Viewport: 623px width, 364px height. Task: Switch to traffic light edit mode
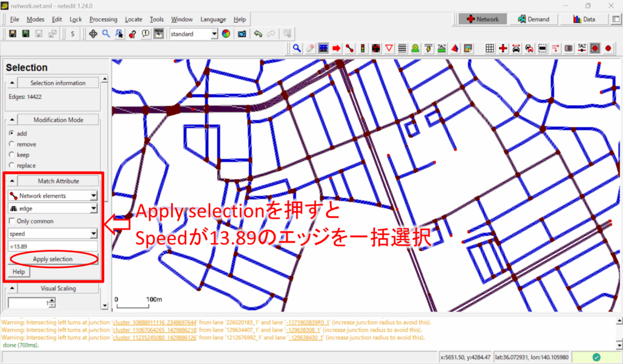coord(363,48)
